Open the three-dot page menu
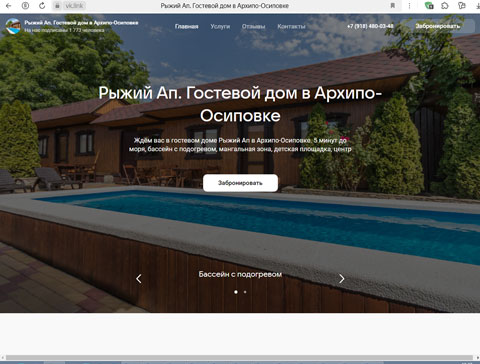 pyautogui.click(x=409, y=6)
